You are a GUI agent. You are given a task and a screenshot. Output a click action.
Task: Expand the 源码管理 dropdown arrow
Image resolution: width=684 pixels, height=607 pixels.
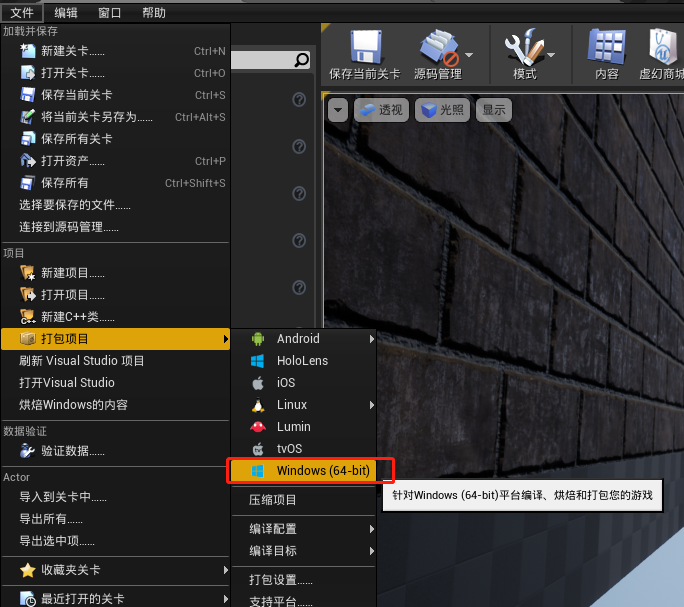click(469, 55)
